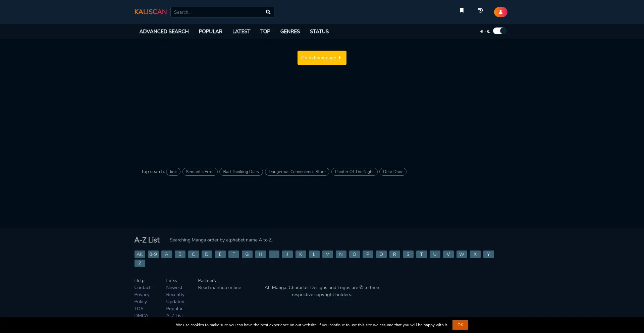This screenshot has height=333, width=644.
Task: Filter manga by letter S
Action: pos(408,254)
